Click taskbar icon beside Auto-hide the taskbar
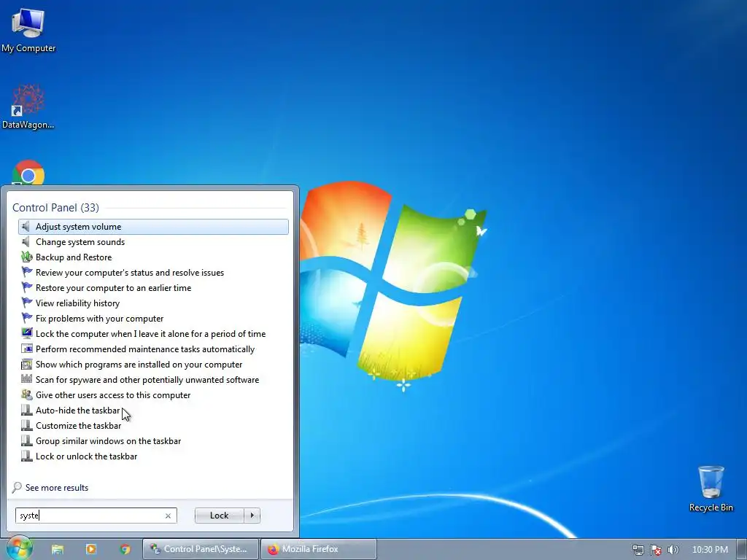The image size is (747, 560). coord(27,410)
